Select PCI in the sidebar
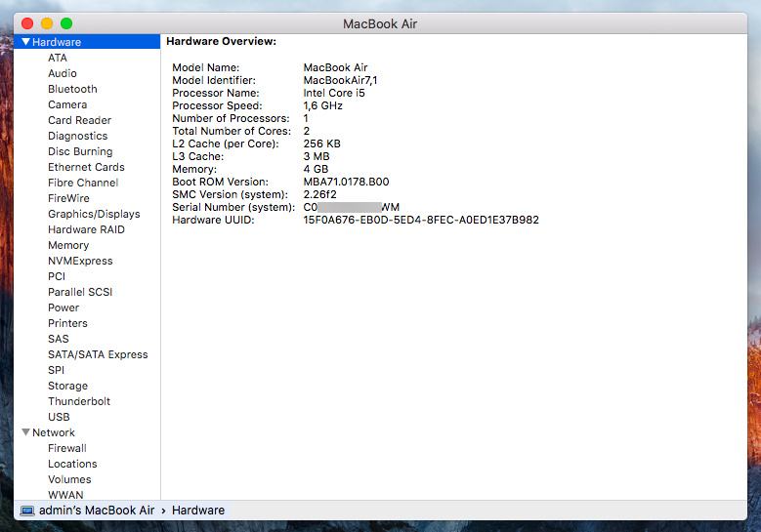 point(57,276)
